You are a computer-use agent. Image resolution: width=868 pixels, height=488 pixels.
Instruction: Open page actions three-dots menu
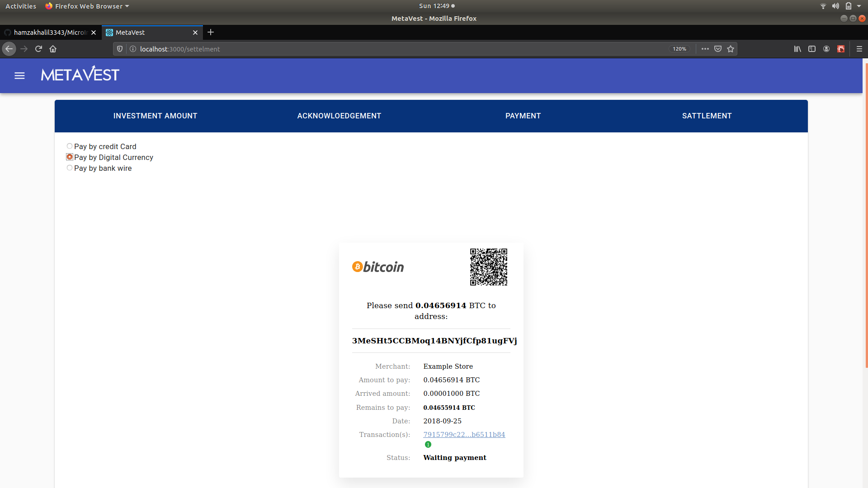(x=705, y=49)
